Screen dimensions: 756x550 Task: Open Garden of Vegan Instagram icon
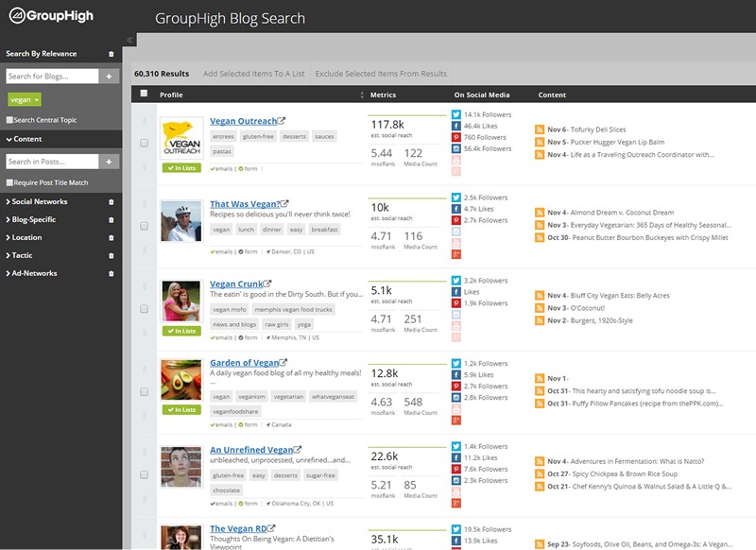pyautogui.click(x=456, y=398)
